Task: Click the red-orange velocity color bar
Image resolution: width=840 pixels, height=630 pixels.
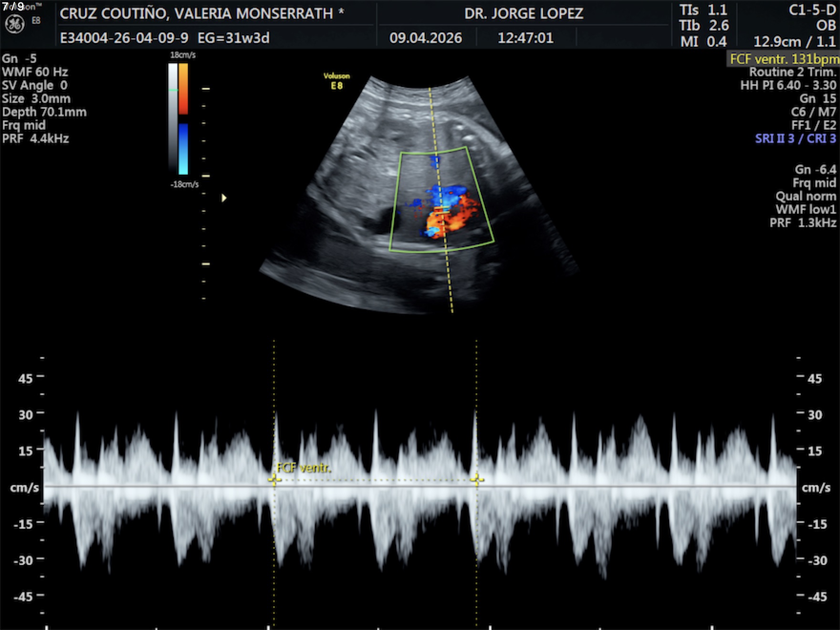Action: coord(183,89)
